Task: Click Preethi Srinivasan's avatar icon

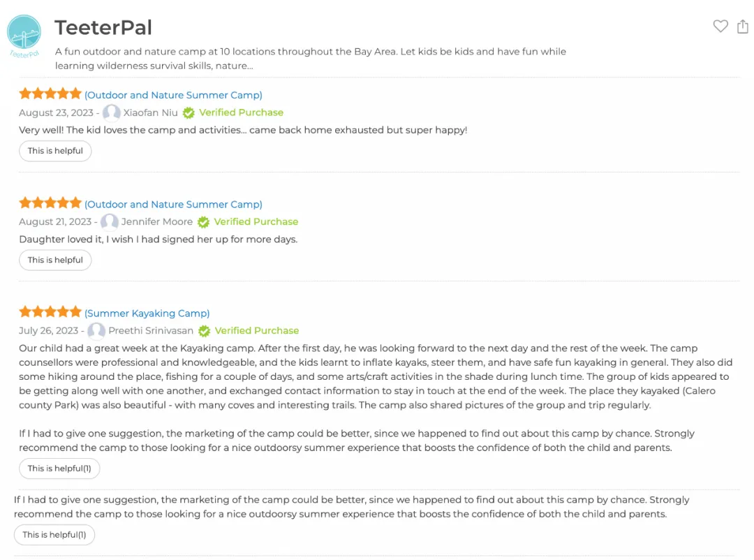Action: pos(96,330)
